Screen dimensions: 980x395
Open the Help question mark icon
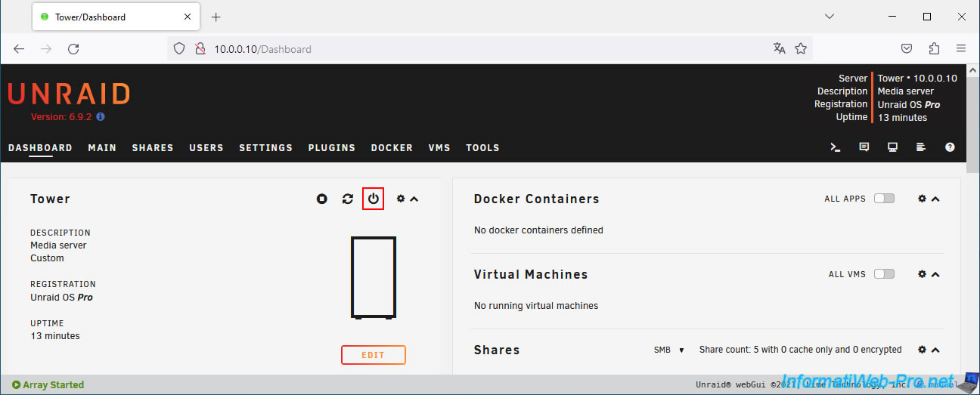[950, 147]
